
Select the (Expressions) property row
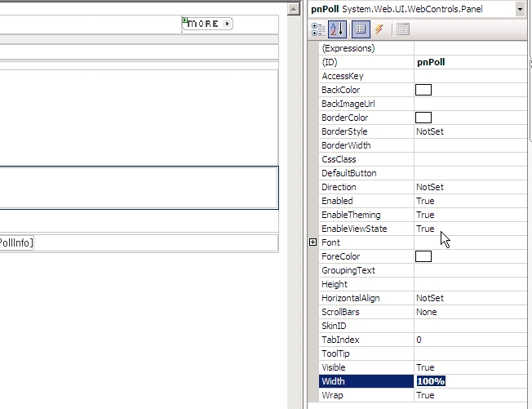(423, 48)
